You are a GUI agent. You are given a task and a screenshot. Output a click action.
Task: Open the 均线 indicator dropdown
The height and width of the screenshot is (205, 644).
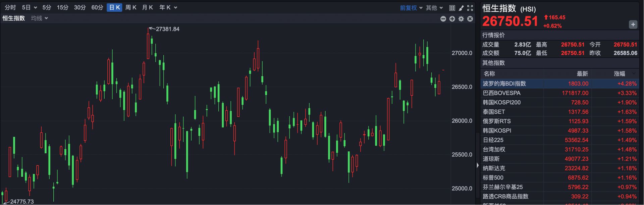(39, 18)
